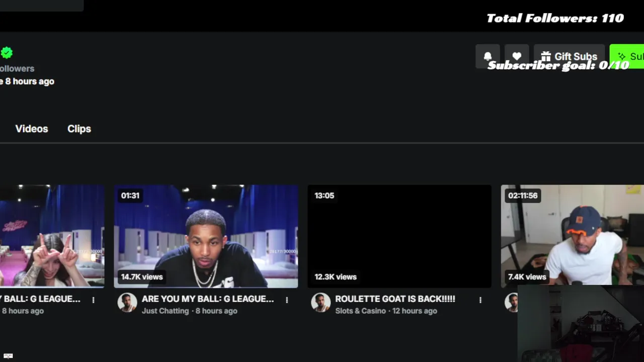644x362 pixels.
Task: Click the 7.4K views label
Action: coord(527,277)
